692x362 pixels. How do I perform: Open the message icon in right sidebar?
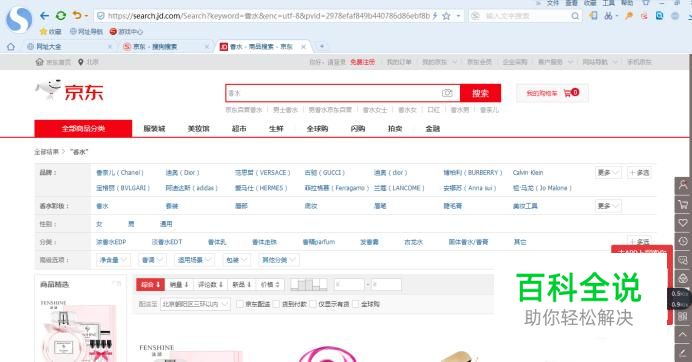(x=683, y=260)
